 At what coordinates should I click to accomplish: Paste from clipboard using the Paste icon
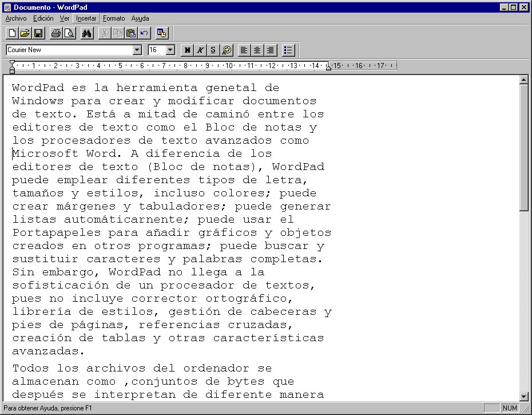[131, 33]
